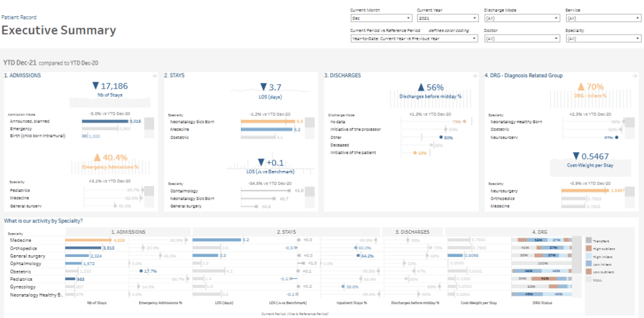Viewport: 644px width, 318px height.
Task: Click the DRG Status axis label
Action: [x=541, y=303]
